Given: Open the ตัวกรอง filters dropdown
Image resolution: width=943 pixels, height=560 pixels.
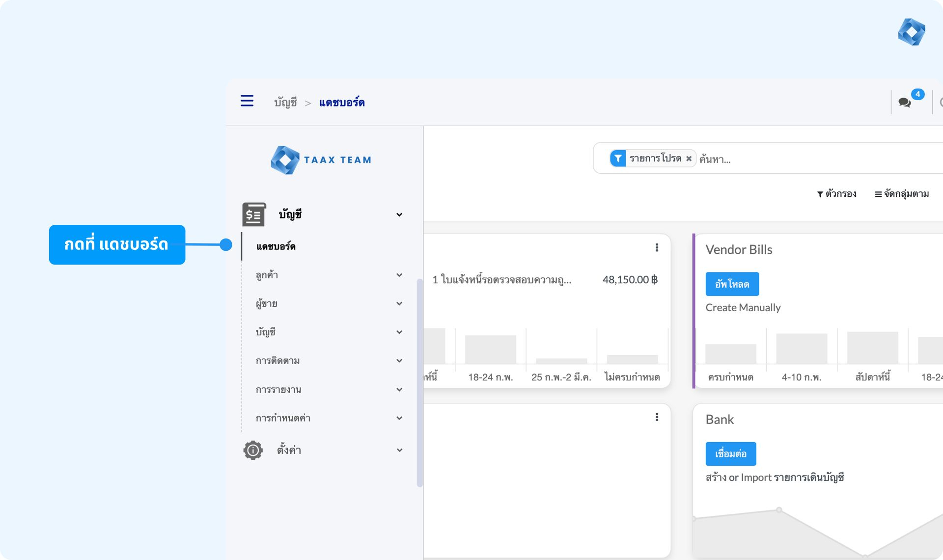Looking at the screenshot, I should (x=837, y=194).
